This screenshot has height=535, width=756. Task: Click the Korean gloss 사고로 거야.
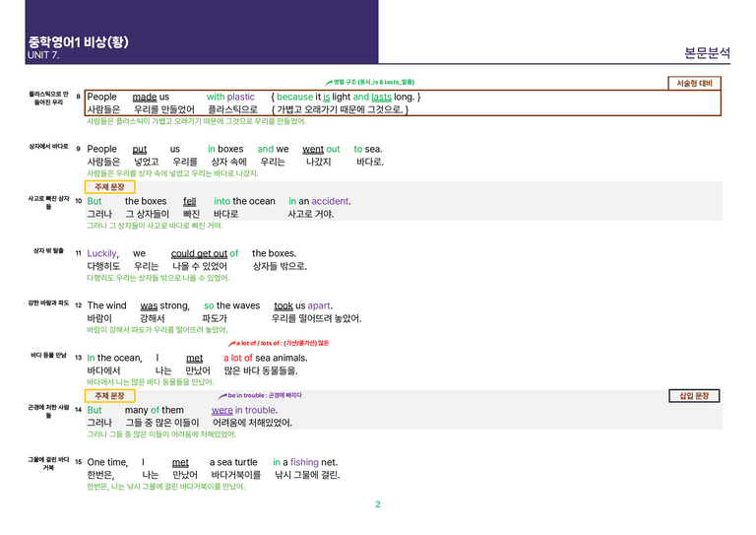click(310, 214)
